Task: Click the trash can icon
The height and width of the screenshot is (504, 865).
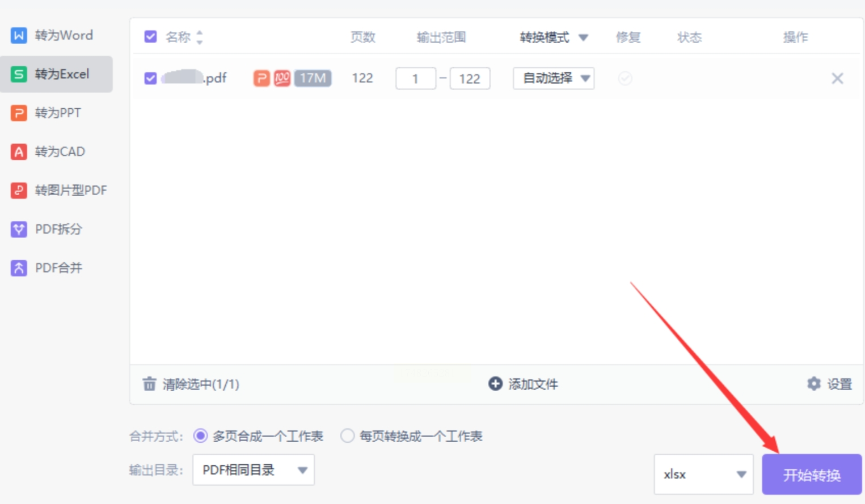Action: point(149,384)
